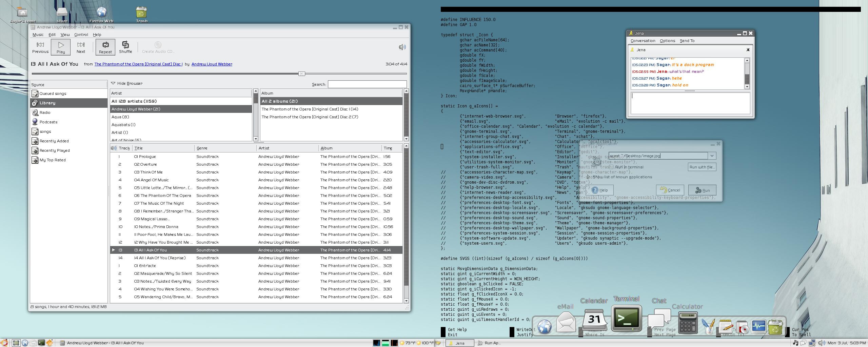Open Trash bin icon in the dock
Image resolution: width=868 pixels, height=347 pixels.
tap(775, 326)
